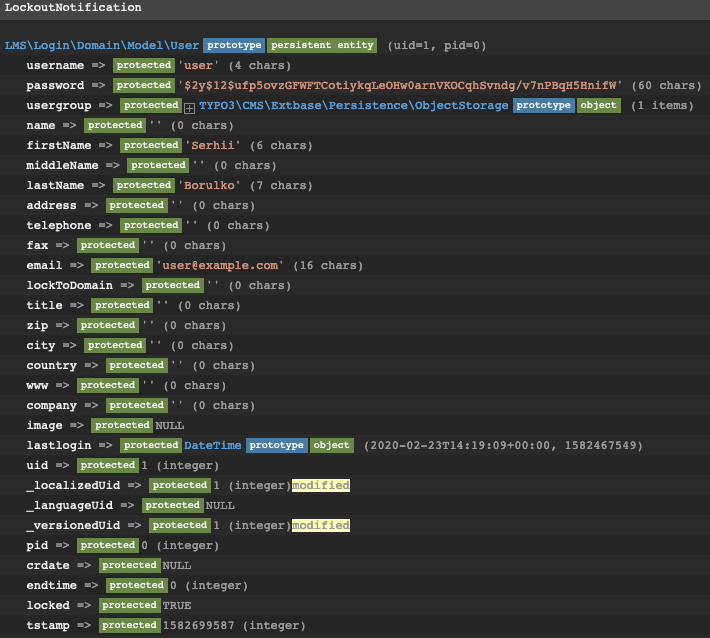Screen dimensions: 710x638
Task: Click the '(60 chars)' label on password
Action: tap(666, 86)
